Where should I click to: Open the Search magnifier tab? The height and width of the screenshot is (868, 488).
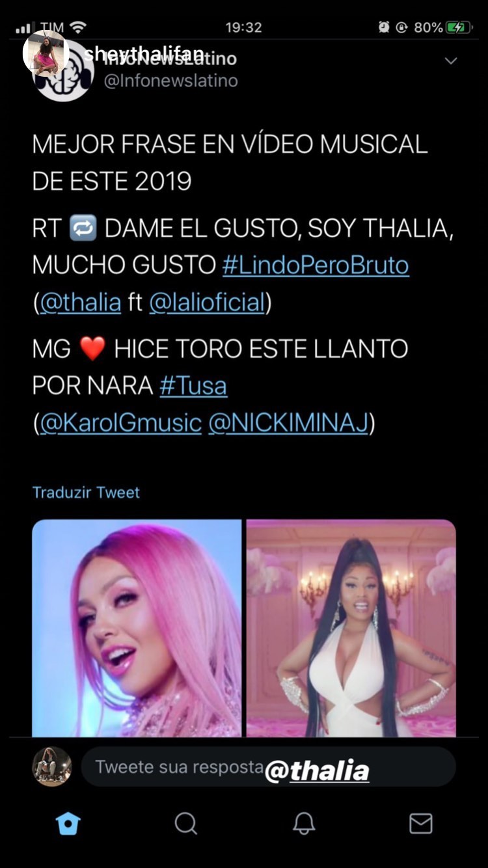[186, 823]
